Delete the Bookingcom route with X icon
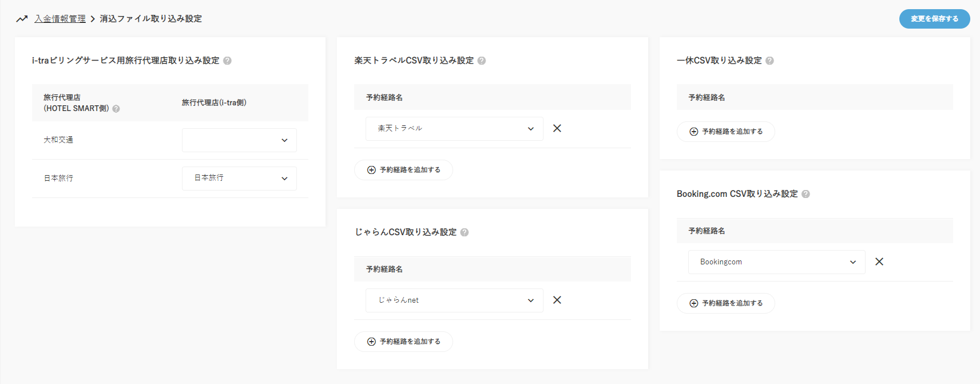The image size is (980, 384). pos(879,262)
